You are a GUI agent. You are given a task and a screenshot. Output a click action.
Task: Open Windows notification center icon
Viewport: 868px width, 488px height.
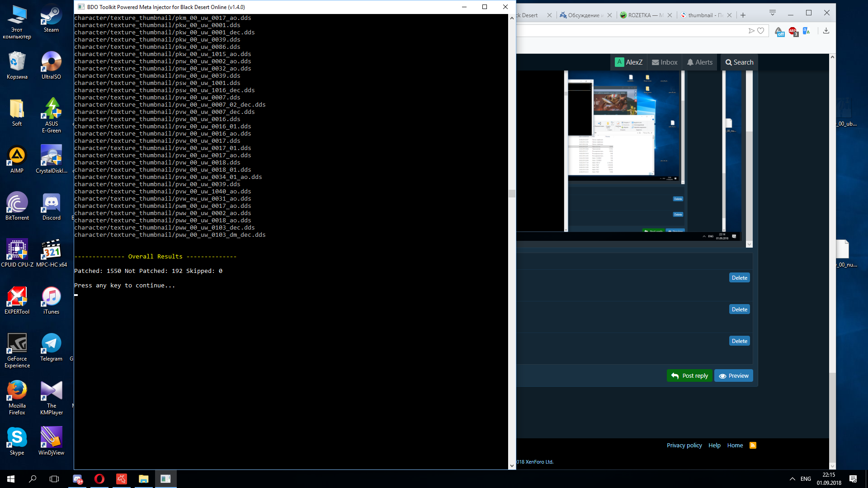(x=853, y=479)
